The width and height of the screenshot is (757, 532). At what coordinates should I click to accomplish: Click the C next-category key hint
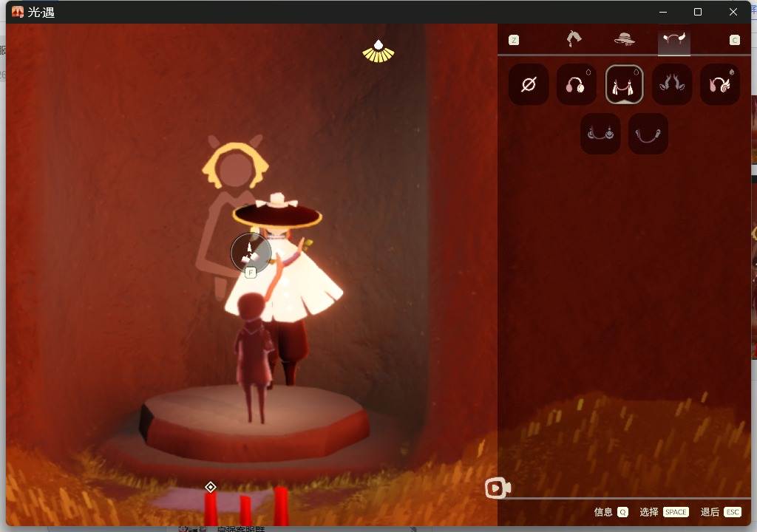pos(734,40)
